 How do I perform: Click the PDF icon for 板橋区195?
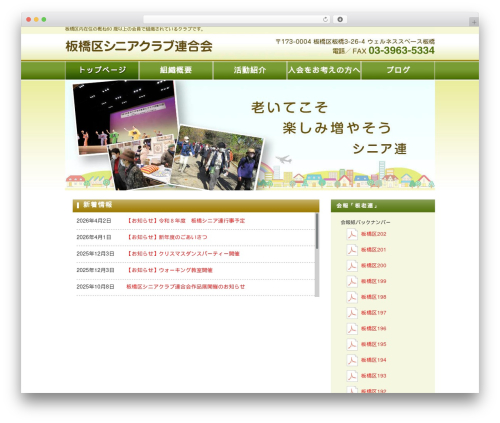pyautogui.click(x=352, y=345)
